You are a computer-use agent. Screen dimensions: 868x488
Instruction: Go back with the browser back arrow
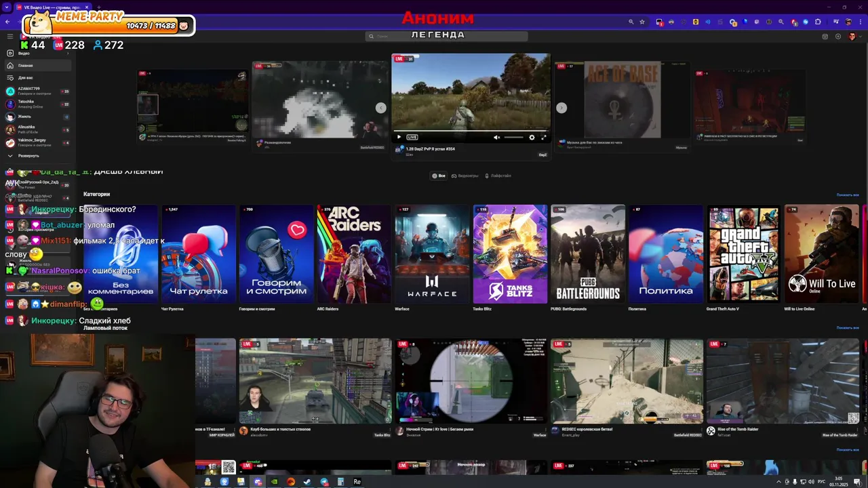pos(7,22)
